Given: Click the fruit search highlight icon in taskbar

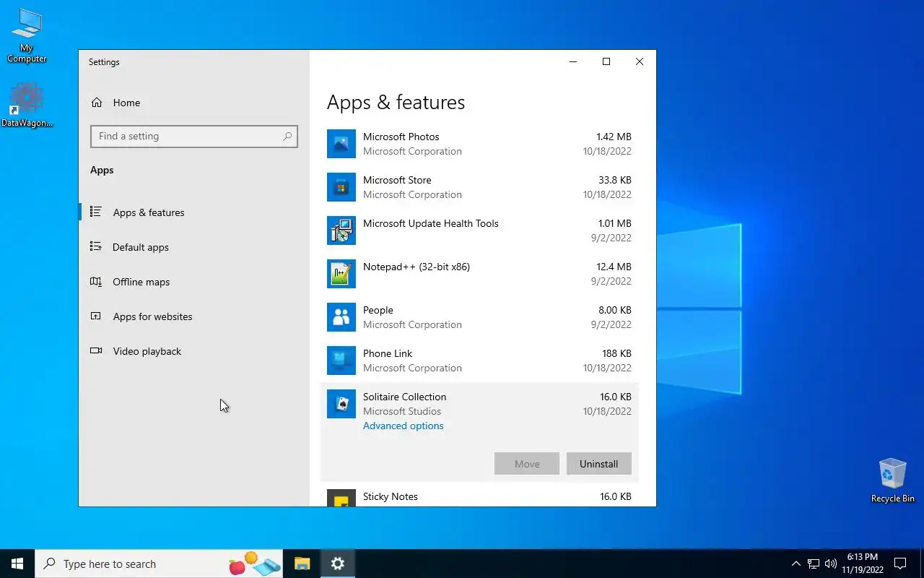Looking at the screenshot, I should click(254, 564).
